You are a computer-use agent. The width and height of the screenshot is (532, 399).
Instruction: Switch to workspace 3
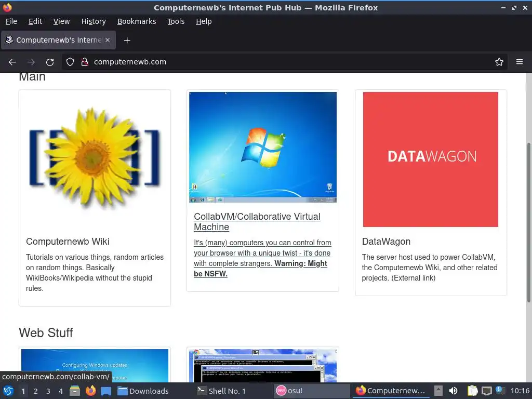coord(48,391)
